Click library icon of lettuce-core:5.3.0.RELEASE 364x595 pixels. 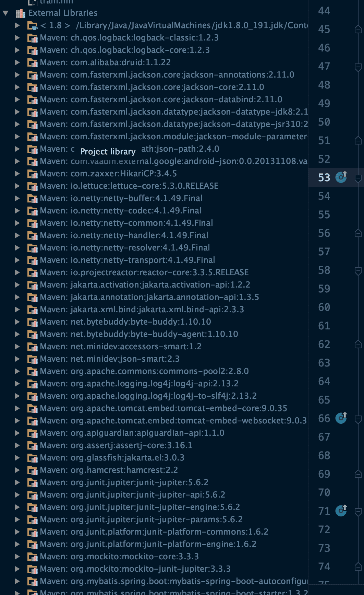click(x=32, y=186)
